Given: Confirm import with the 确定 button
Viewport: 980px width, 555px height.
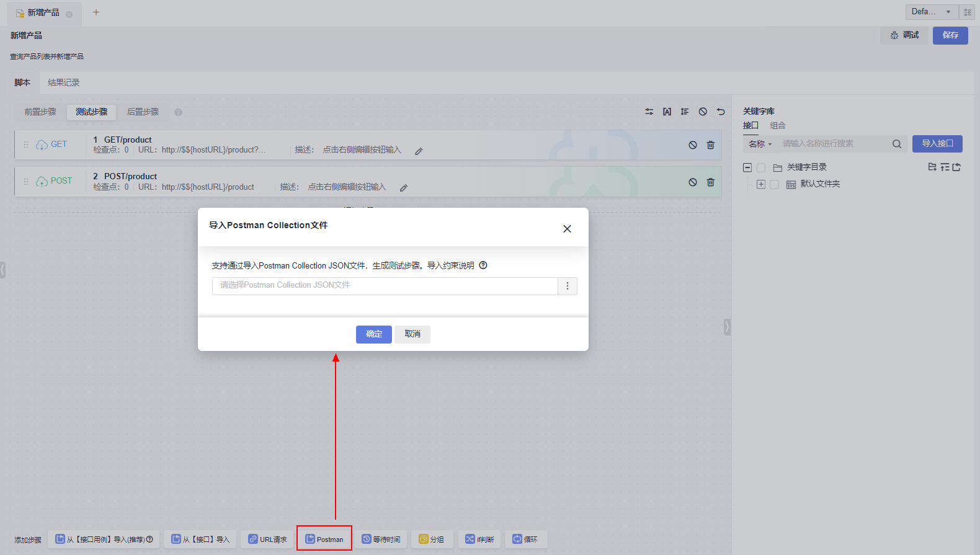Looking at the screenshot, I should point(373,334).
